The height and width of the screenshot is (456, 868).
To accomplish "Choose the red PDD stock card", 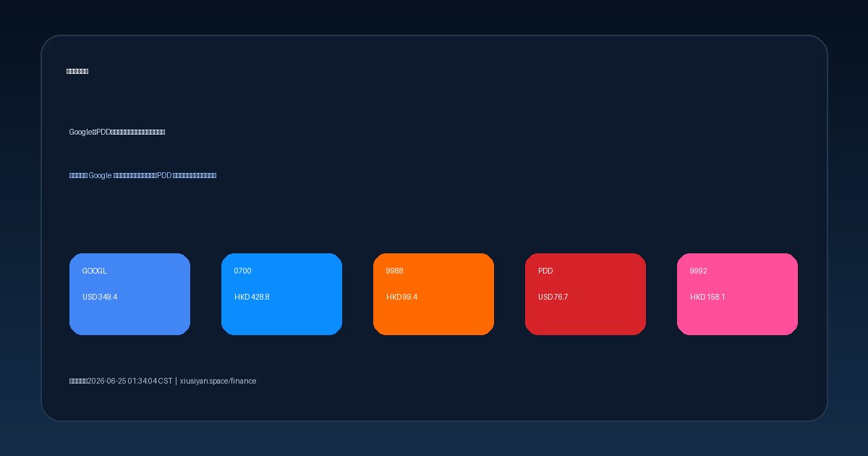I will [x=585, y=294].
